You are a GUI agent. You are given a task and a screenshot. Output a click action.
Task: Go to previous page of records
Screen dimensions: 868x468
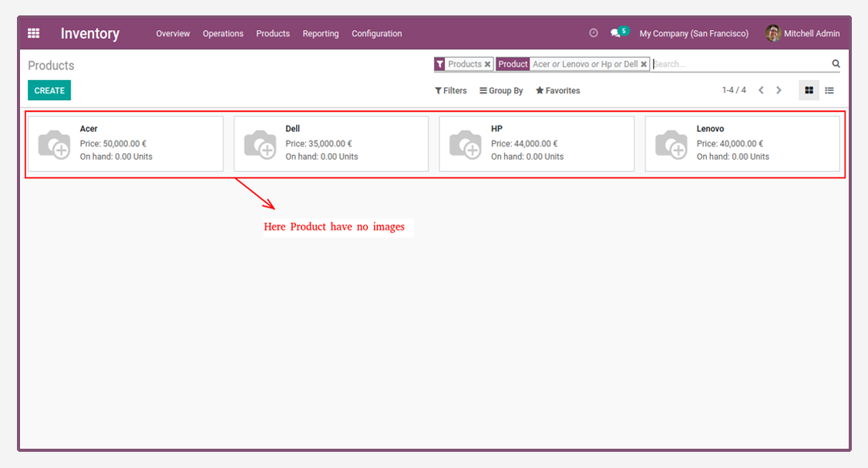tap(761, 90)
